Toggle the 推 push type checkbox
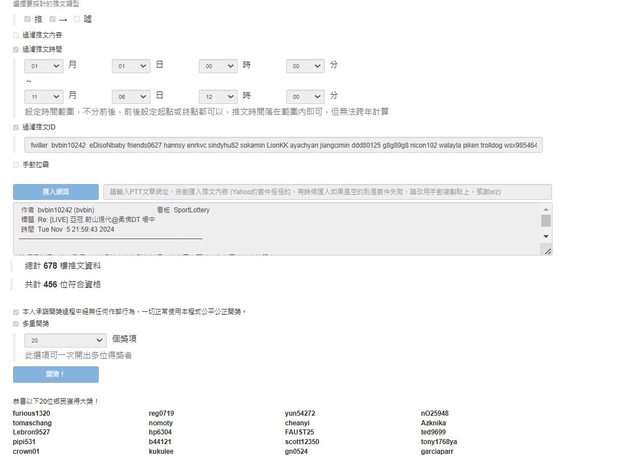 [28, 19]
